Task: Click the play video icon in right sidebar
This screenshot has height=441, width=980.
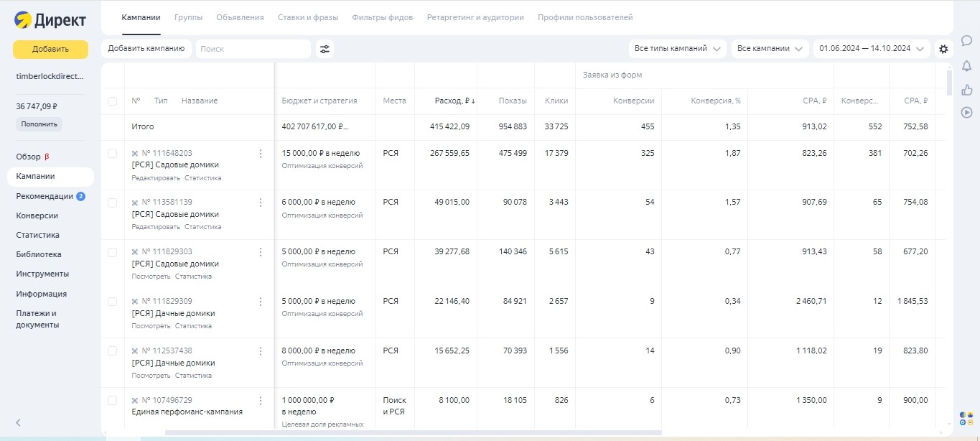Action: (x=966, y=112)
